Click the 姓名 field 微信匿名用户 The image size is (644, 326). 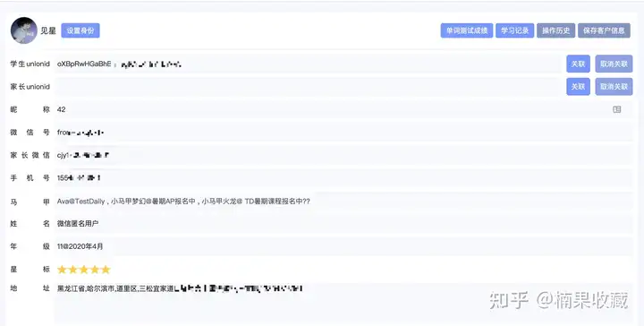[x=343, y=224]
